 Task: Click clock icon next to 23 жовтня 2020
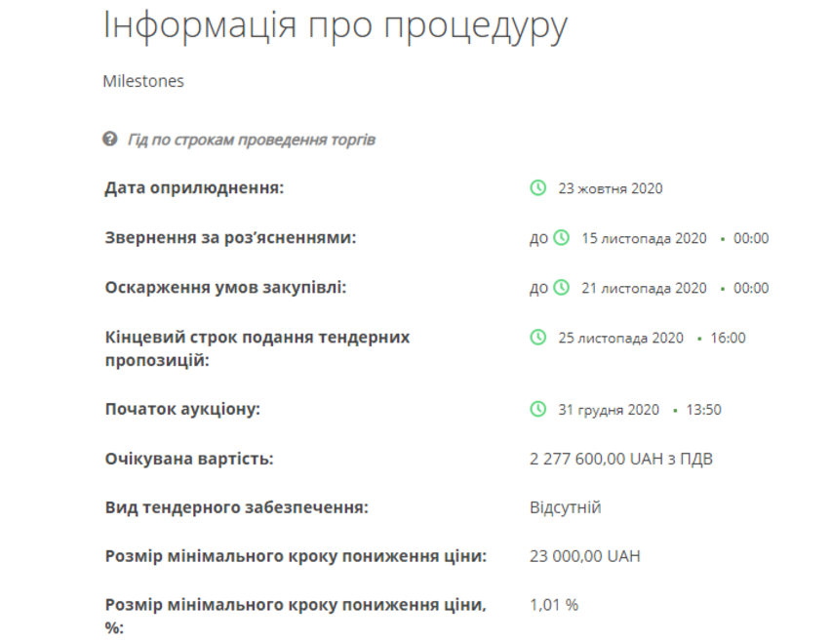(x=537, y=188)
